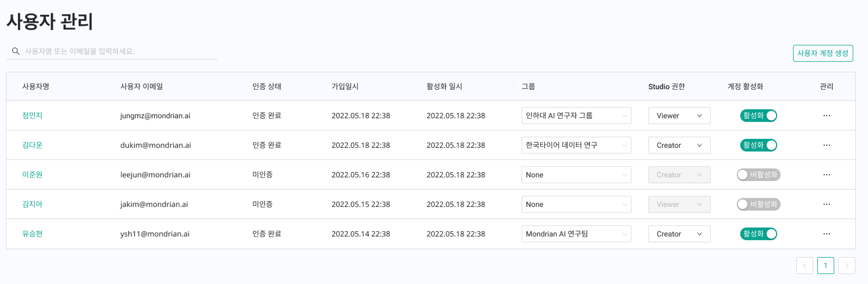Expand the Mondrian AI 연구팀 group dropdown
This screenshot has height=284, width=868.
(576, 234)
